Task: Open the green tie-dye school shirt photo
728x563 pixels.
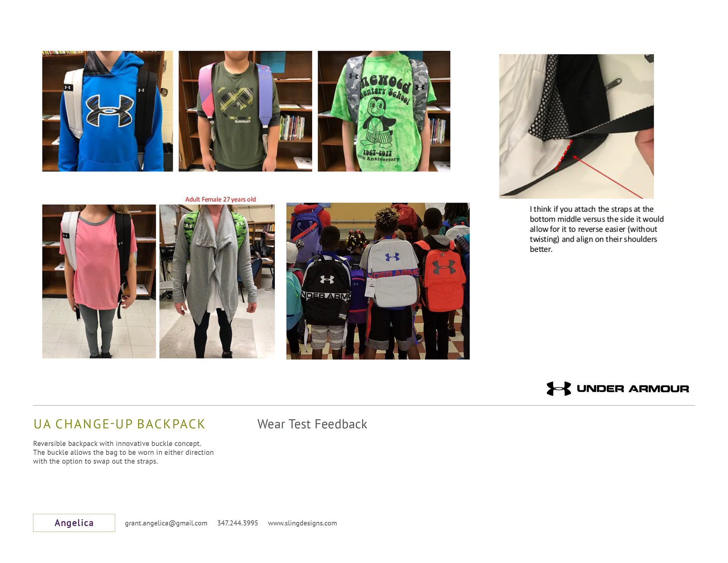Action: [384, 111]
